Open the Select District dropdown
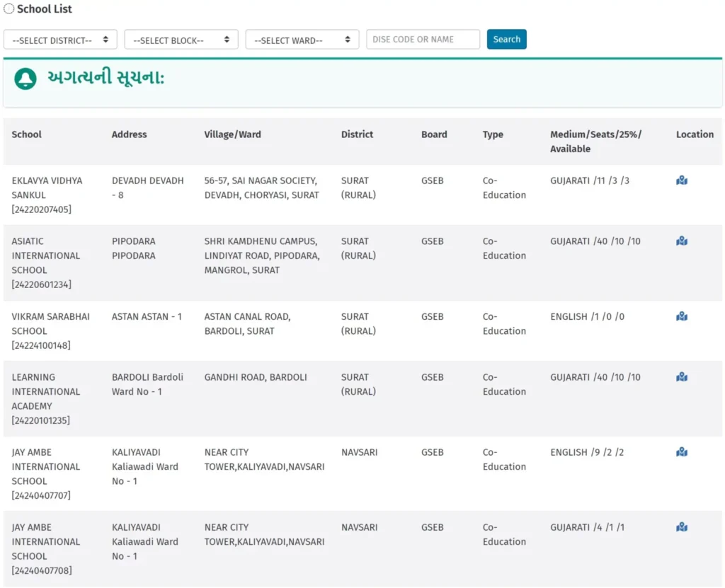The height and width of the screenshot is (588, 725). click(x=60, y=40)
